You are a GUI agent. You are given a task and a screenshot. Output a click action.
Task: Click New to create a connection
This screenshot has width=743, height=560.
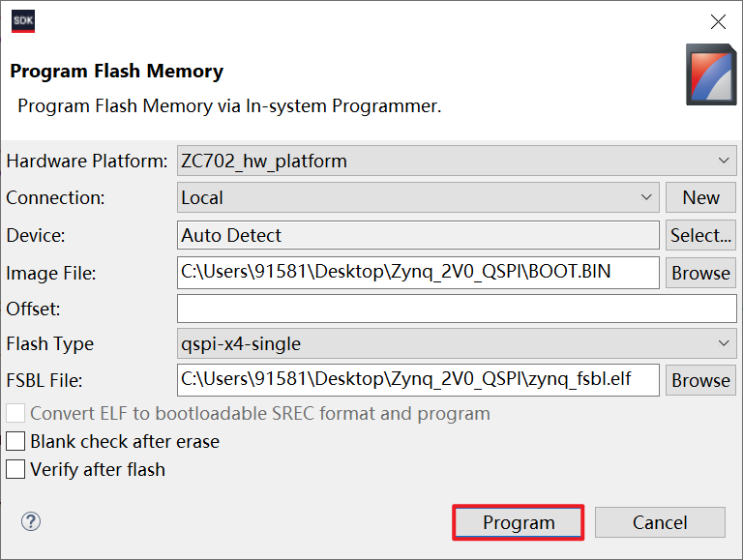point(700,197)
